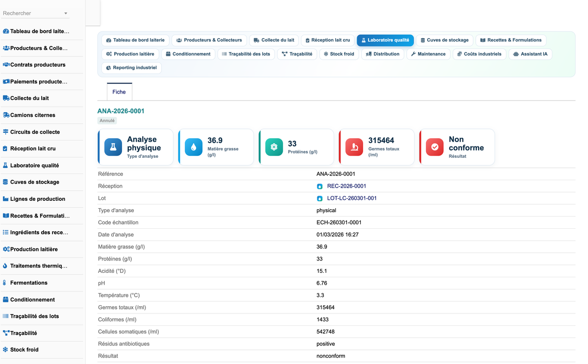Click the Réception lait cru clipboard icon in sidebar

point(5,148)
